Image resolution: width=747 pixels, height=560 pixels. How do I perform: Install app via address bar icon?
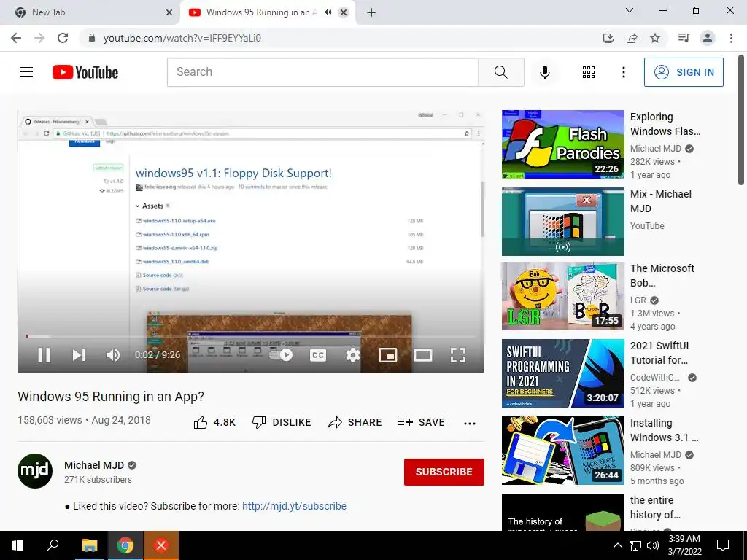tap(608, 38)
